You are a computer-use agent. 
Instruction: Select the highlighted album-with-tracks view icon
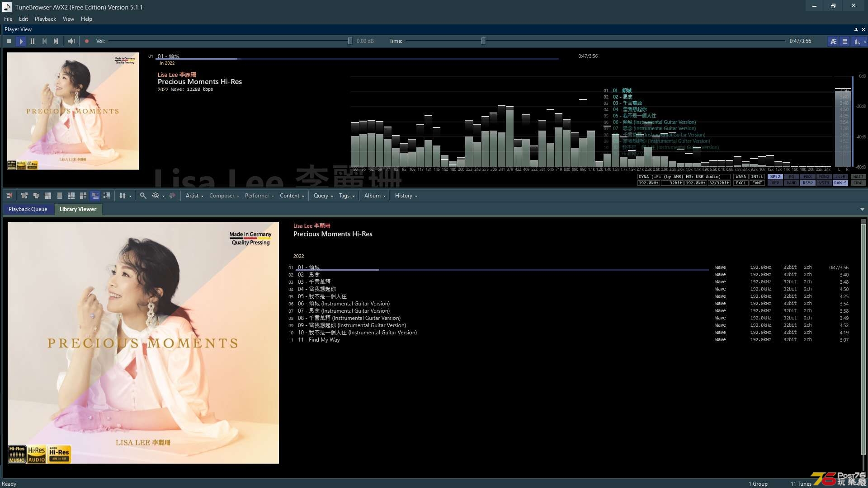(95, 196)
